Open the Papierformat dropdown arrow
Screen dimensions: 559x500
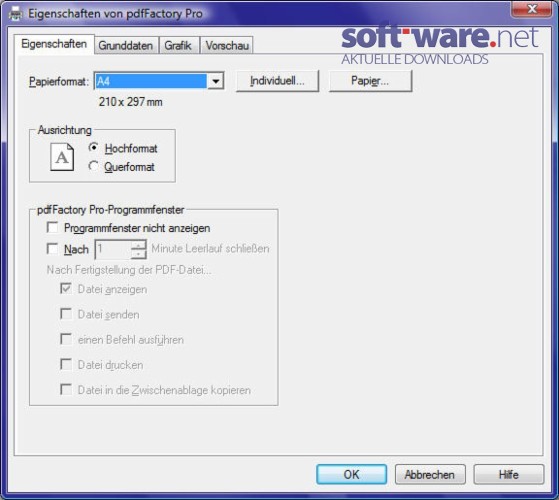(215, 81)
